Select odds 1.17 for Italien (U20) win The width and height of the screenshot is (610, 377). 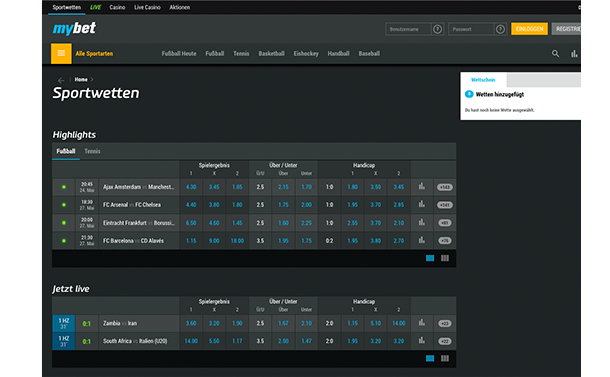pos(237,341)
